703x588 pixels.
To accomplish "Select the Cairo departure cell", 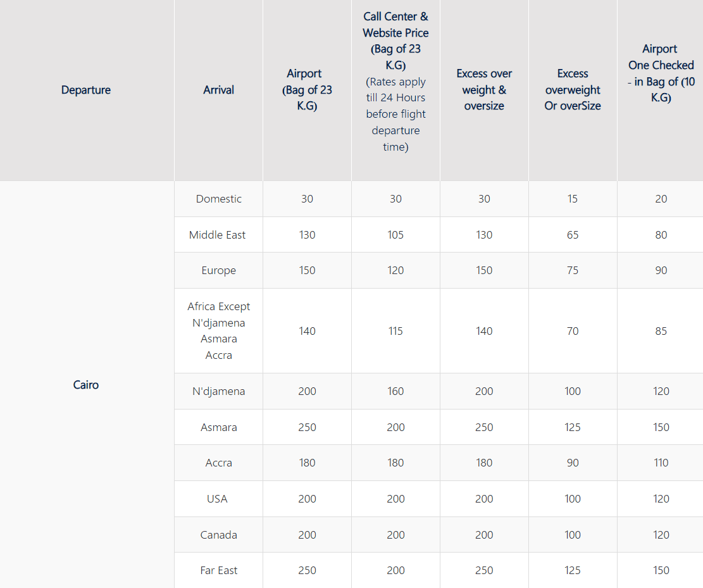I will 86,384.
